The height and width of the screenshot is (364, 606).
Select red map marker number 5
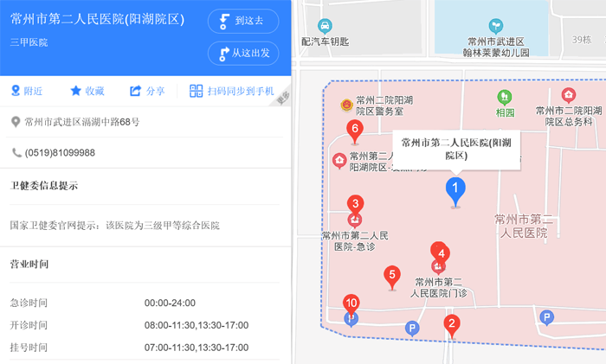392,278
